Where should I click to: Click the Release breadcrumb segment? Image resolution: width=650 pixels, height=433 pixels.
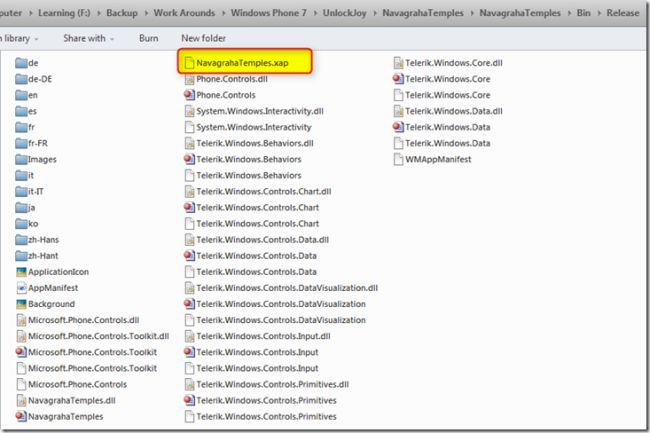coord(623,13)
